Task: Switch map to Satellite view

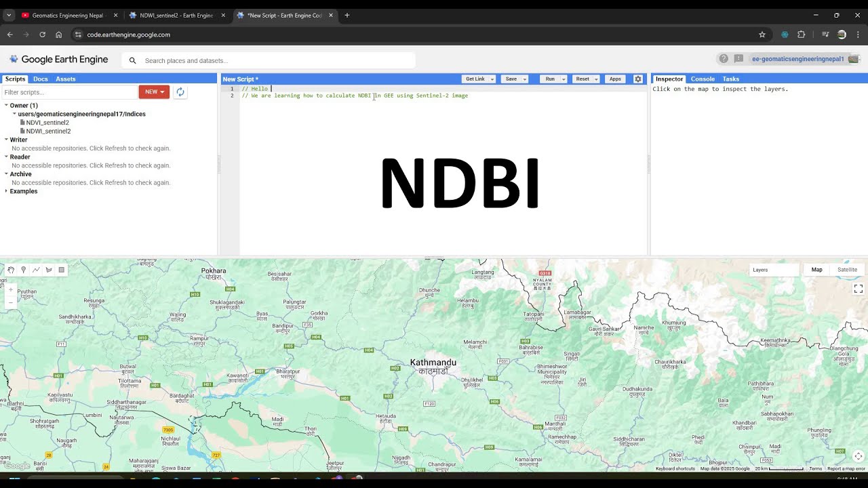Action: tap(847, 270)
